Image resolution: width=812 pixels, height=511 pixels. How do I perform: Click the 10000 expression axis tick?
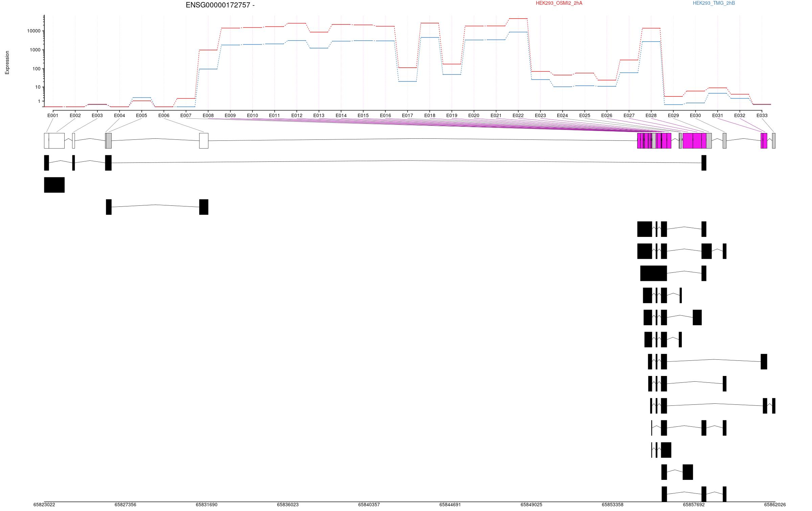tap(34, 31)
